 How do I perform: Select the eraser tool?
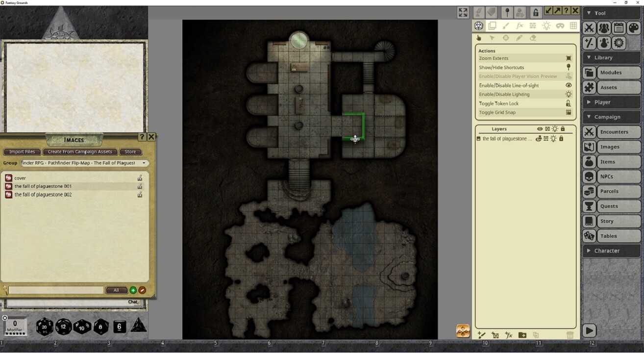coord(533,38)
